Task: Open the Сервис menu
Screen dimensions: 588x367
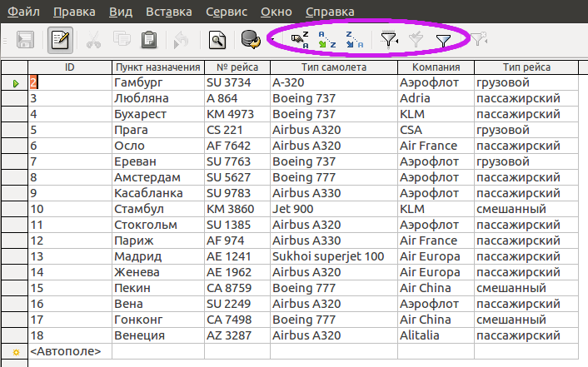Action: coord(227,12)
